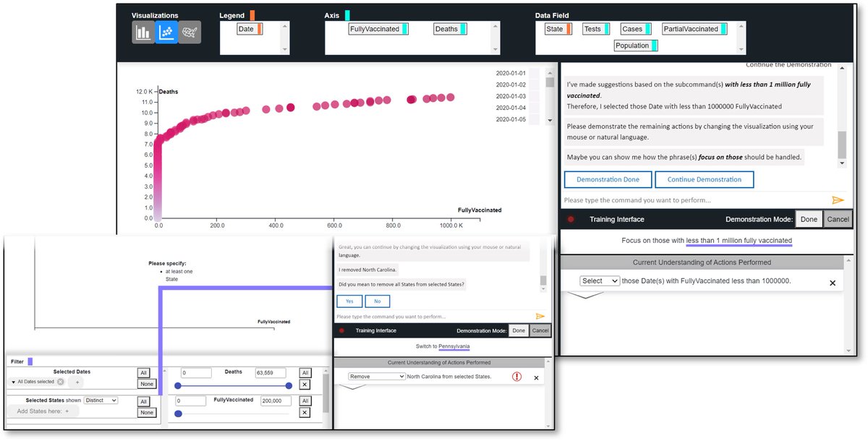Image resolution: width=868 pixels, height=441 pixels.
Task: Click the Deaths field in Axis
Action: click(x=450, y=29)
